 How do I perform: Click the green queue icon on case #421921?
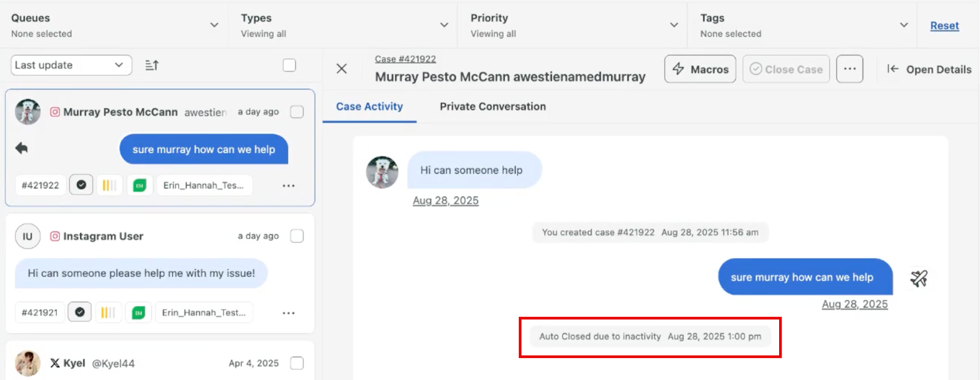[x=138, y=313]
